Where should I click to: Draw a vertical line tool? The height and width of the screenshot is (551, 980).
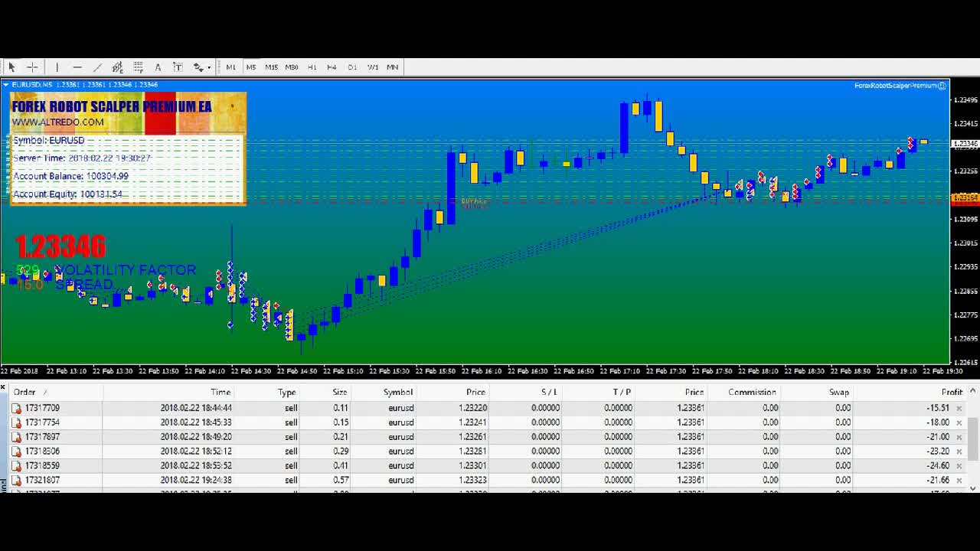pyautogui.click(x=57, y=67)
